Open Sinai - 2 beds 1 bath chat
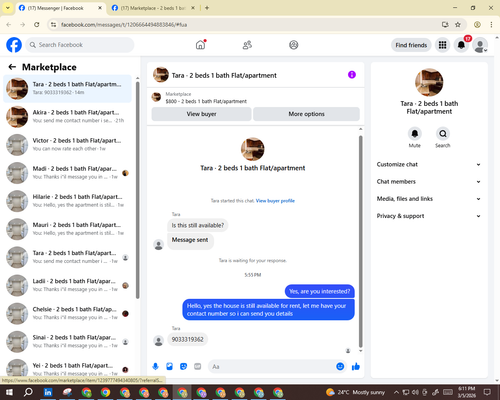The height and width of the screenshot is (400, 500). point(67,342)
